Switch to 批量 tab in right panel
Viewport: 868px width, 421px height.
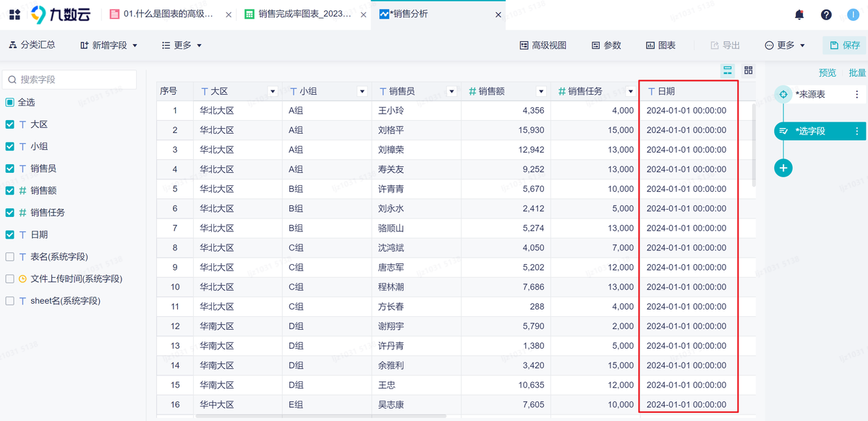click(857, 72)
